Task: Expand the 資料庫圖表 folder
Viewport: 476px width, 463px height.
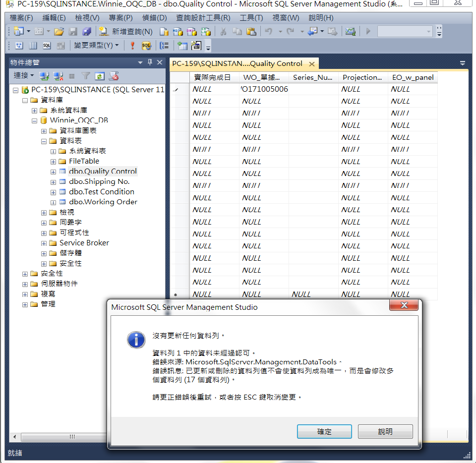Action: click(44, 131)
